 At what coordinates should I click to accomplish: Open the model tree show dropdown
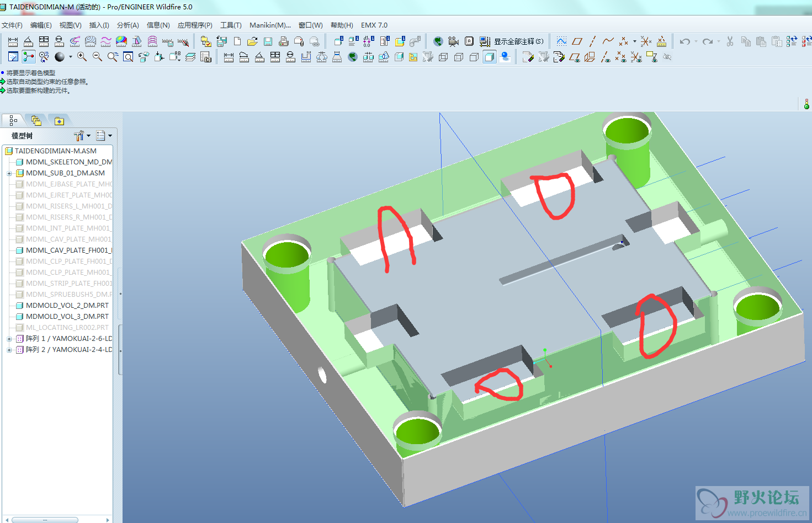(x=104, y=135)
